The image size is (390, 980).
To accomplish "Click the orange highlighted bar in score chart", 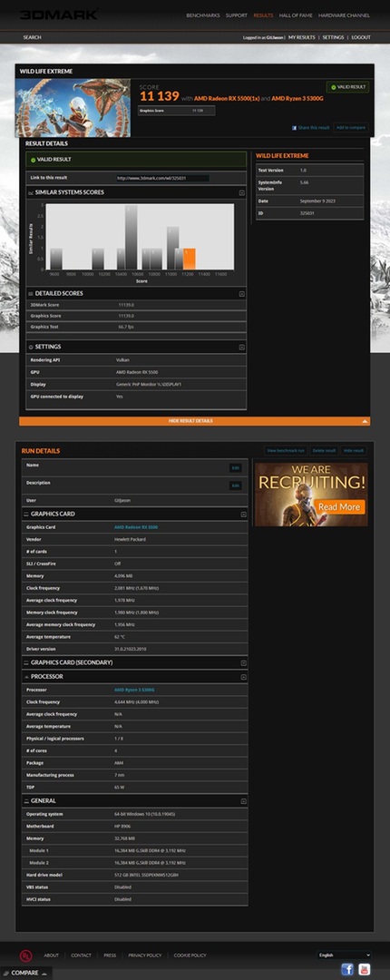I will tap(190, 259).
